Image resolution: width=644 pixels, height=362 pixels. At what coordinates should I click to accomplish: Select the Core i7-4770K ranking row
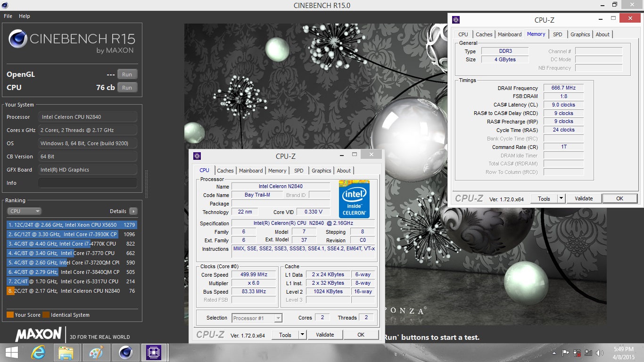(71, 244)
